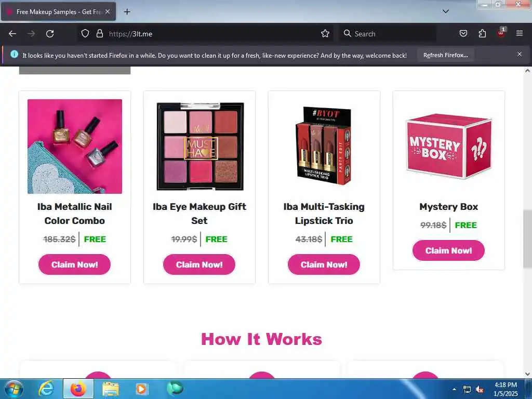
Task: Open the eyeshadow palette product image
Action: (x=200, y=146)
